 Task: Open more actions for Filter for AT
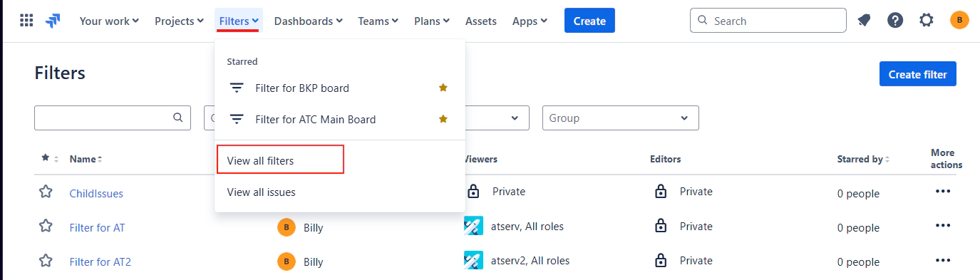click(943, 225)
